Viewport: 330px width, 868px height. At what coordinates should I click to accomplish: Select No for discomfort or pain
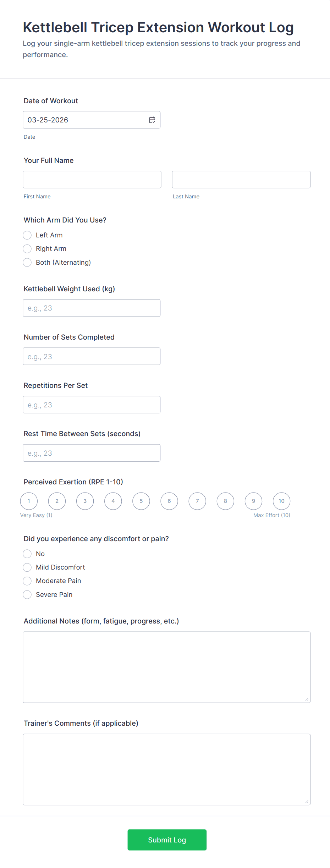click(27, 554)
